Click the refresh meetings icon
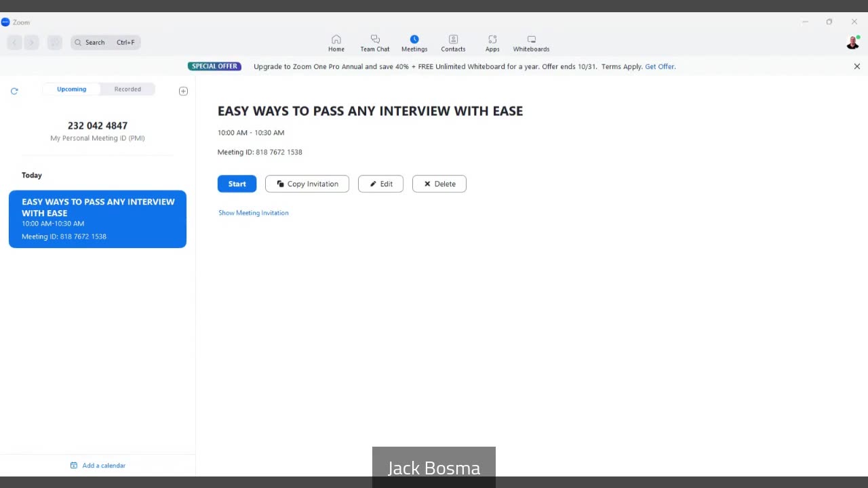The image size is (868, 488). coord(14,91)
